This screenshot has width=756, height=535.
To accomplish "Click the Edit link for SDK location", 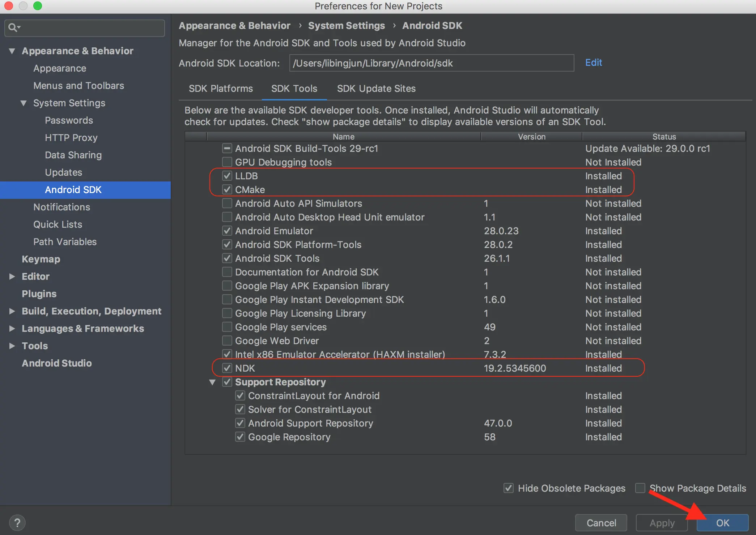I will pyautogui.click(x=594, y=63).
